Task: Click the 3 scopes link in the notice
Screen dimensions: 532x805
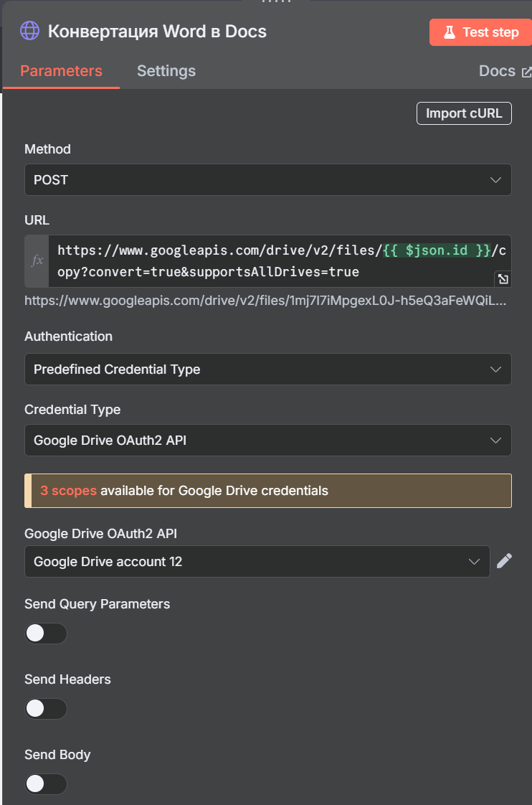Action: pos(68,491)
